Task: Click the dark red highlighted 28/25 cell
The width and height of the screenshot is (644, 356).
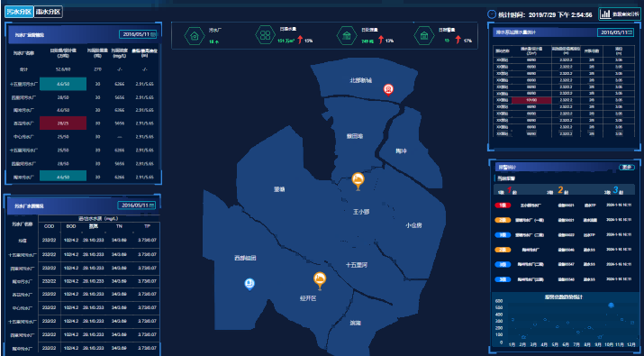Action: click(x=63, y=123)
